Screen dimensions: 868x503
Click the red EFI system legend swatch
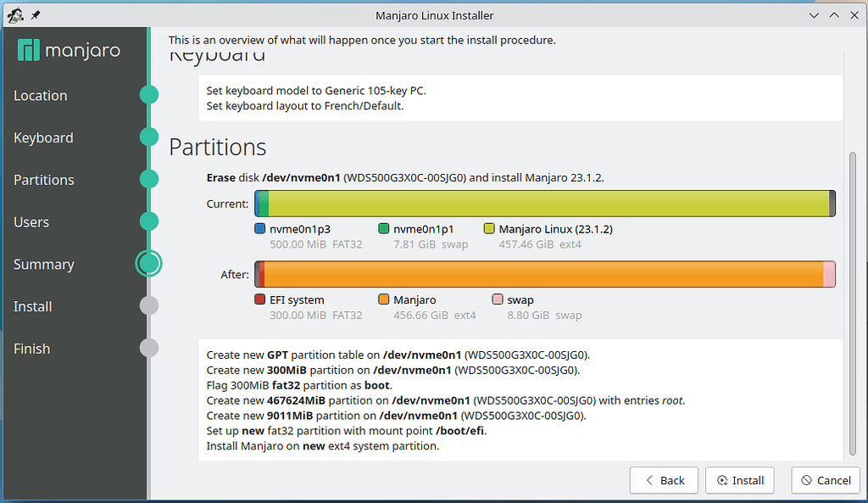pos(260,299)
